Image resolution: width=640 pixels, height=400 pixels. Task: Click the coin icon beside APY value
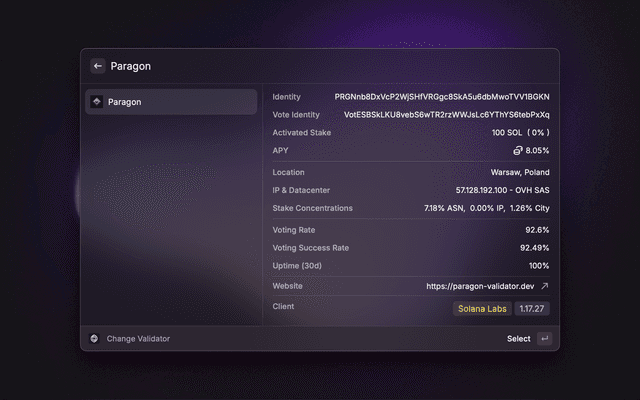(x=518, y=150)
